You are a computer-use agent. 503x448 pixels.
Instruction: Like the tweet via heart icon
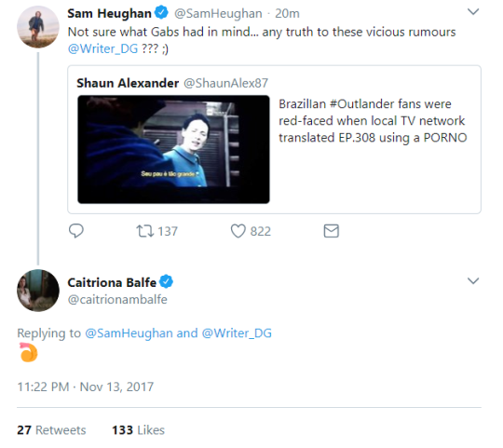point(238,231)
